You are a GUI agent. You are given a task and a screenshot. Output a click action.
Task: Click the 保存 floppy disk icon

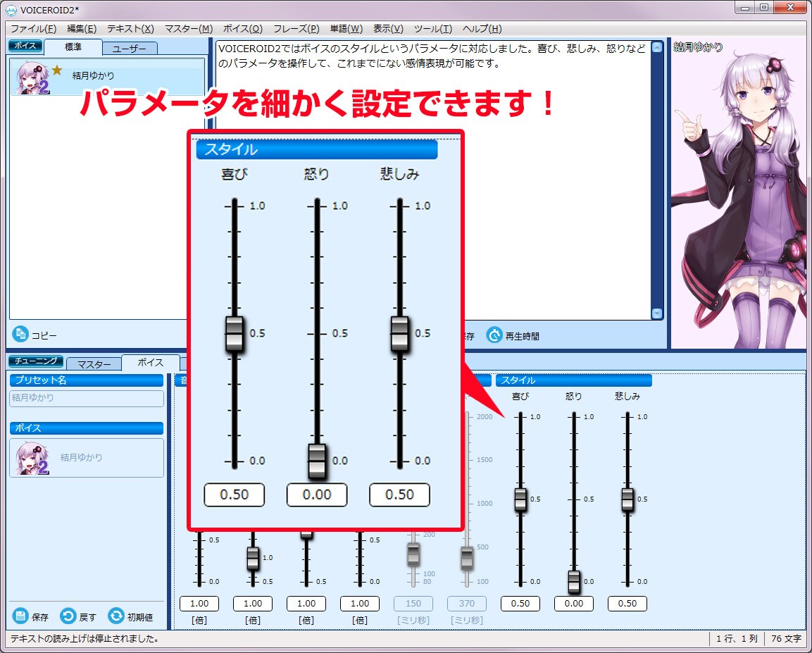(20, 616)
